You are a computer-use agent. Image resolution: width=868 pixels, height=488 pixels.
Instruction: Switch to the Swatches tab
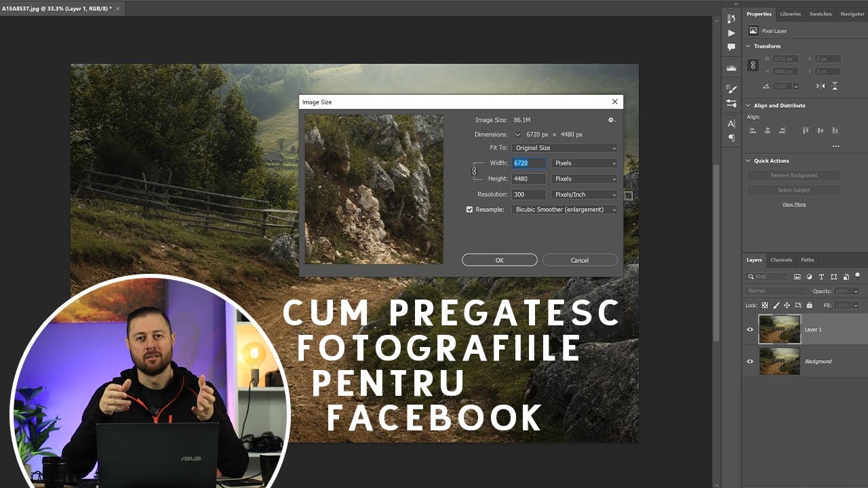tap(821, 14)
